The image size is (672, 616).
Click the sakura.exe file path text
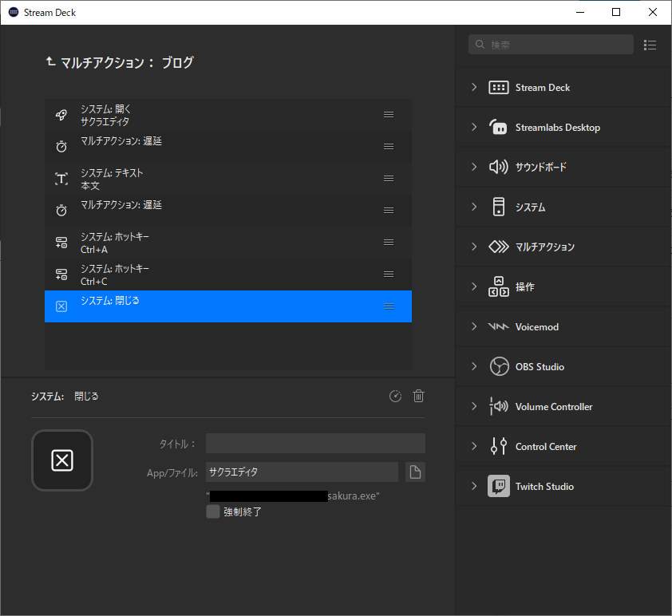tap(293, 496)
